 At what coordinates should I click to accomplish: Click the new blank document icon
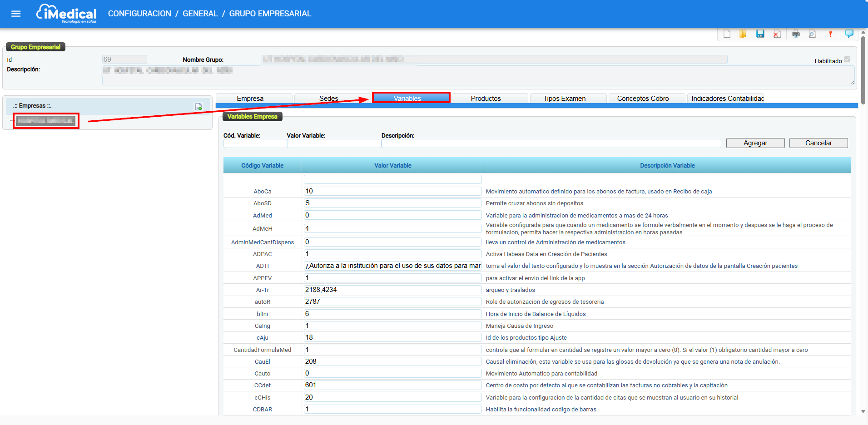[727, 34]
